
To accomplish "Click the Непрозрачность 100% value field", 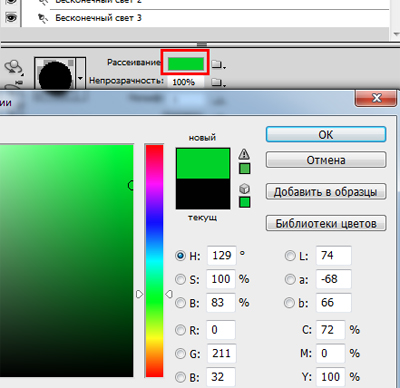I will tap(185, 82).
